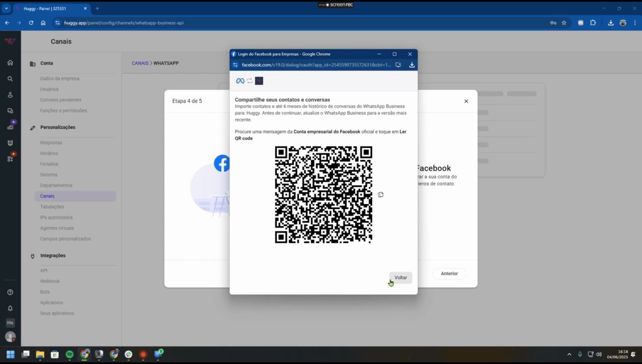The width and height of the screenshot is (642, 364).
Task: Open the notifications bell in Huggy sidebar
Action: (10, 308)
